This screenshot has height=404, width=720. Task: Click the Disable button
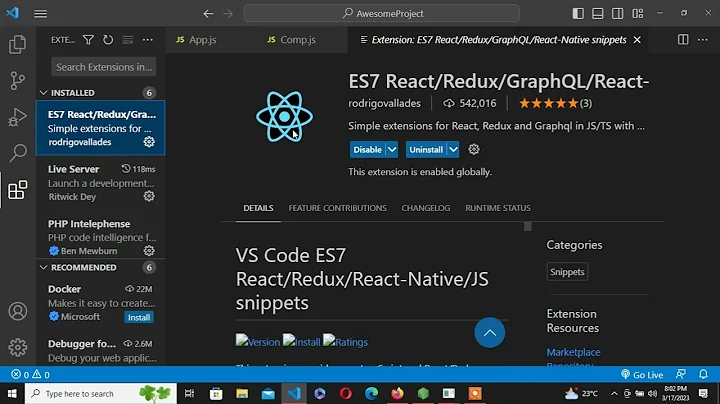pyautogui.click(x=367, y=150)
